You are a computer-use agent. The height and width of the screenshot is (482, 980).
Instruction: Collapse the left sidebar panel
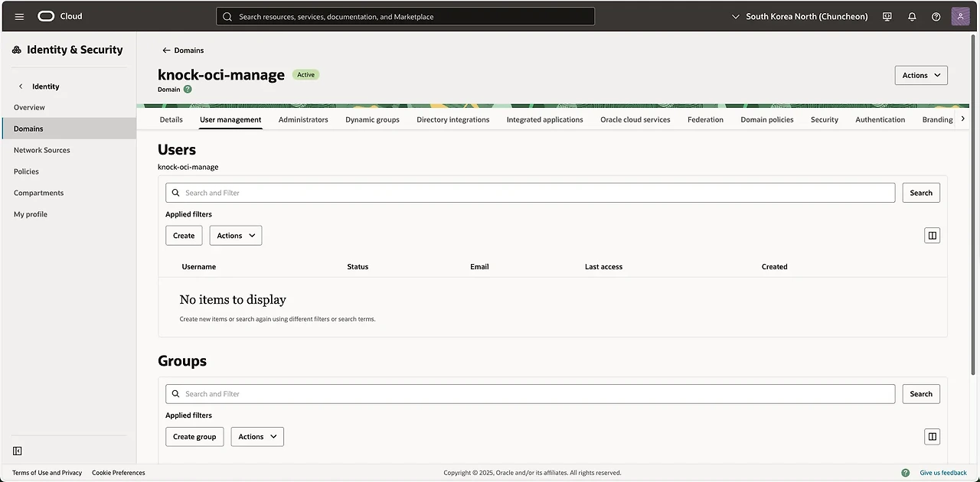tap(17, 451)
